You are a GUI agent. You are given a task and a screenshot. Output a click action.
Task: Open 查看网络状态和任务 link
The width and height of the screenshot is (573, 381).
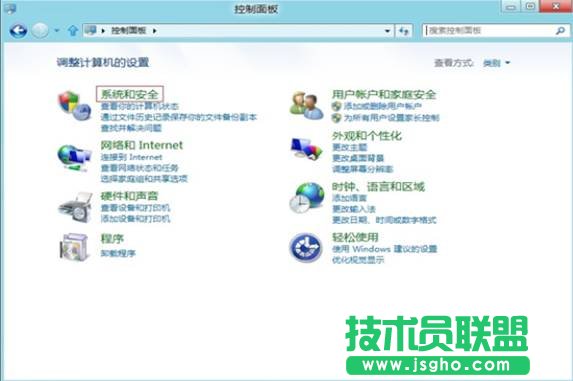[x=139, y=168]
